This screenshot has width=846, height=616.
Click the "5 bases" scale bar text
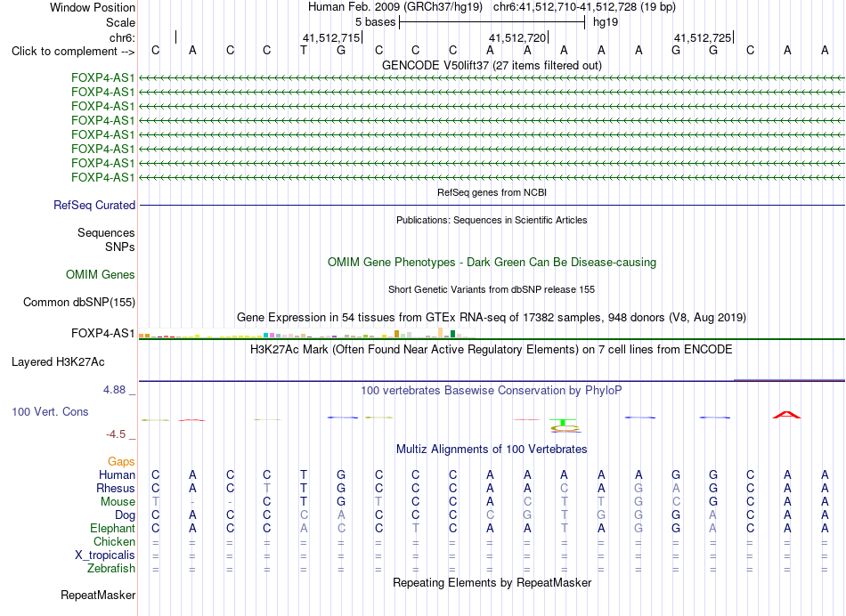[x=375, y=22]
